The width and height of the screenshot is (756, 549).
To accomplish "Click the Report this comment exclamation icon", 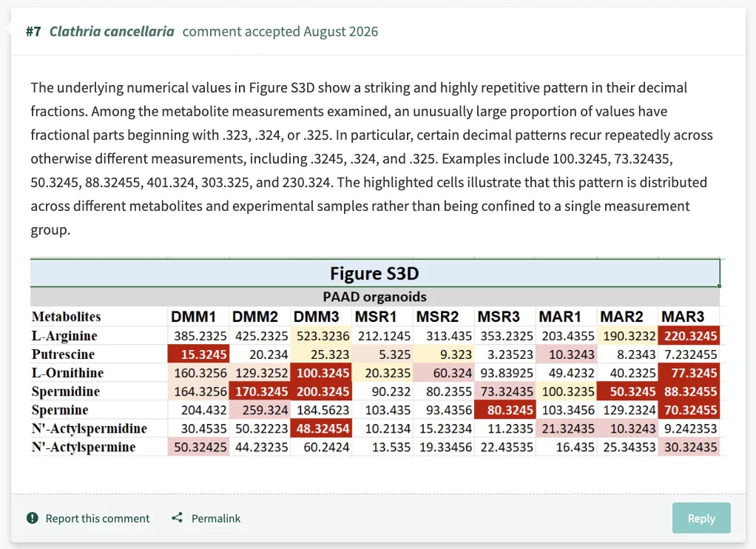I will pyautogui.click(x=33, y=518).
